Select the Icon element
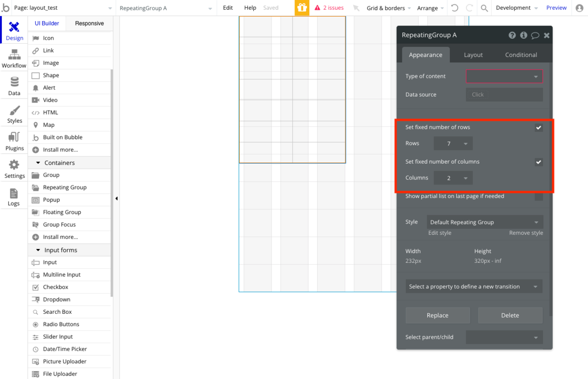Viewport: 588px width, 379px height. tap(70, 38)
